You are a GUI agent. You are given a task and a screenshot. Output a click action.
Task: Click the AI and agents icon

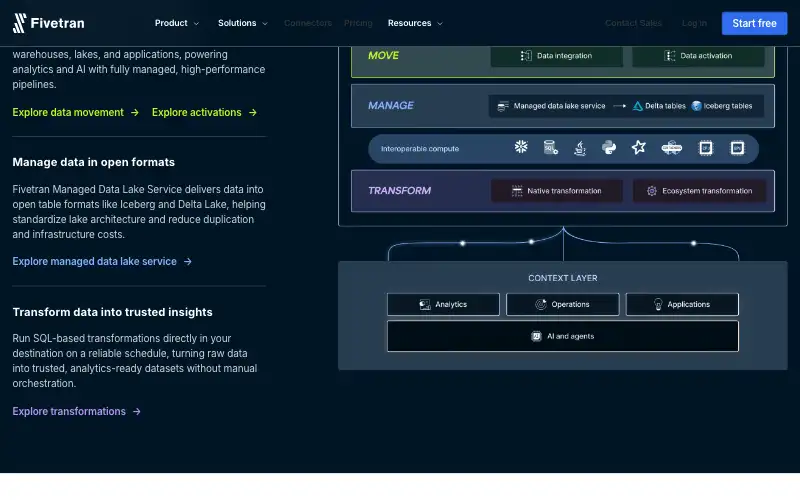536,336
